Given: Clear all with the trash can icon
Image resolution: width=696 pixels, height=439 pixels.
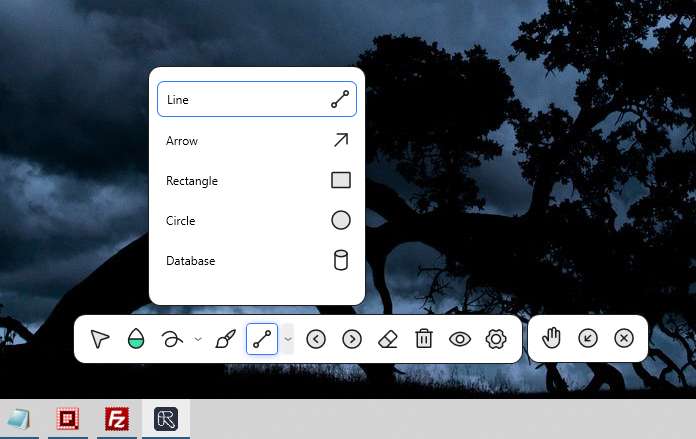Looking at the screenshot, I should pos(424,339).
